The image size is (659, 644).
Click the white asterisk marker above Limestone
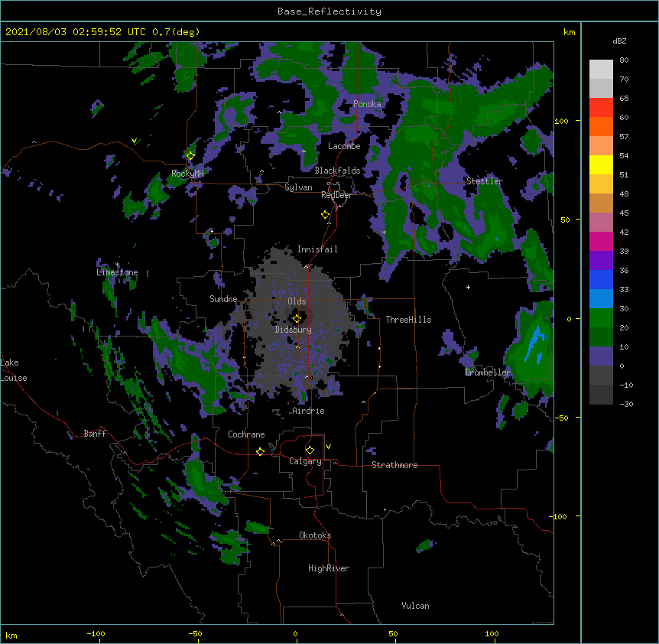pyautogui.click(x=117, y=265)
